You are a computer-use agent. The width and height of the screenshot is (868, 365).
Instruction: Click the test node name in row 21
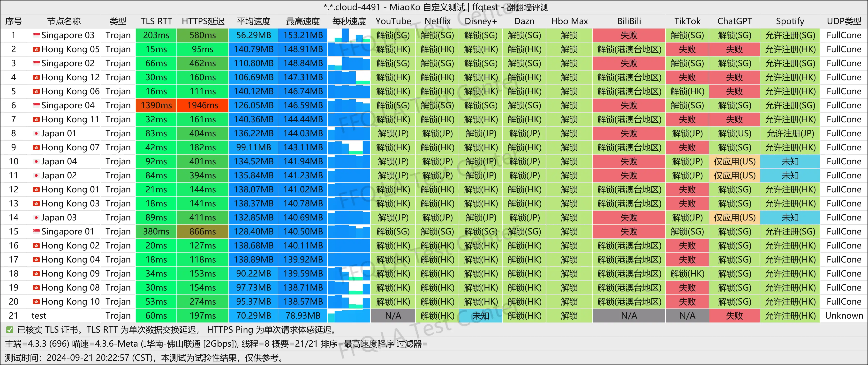(x=39, y=315)
